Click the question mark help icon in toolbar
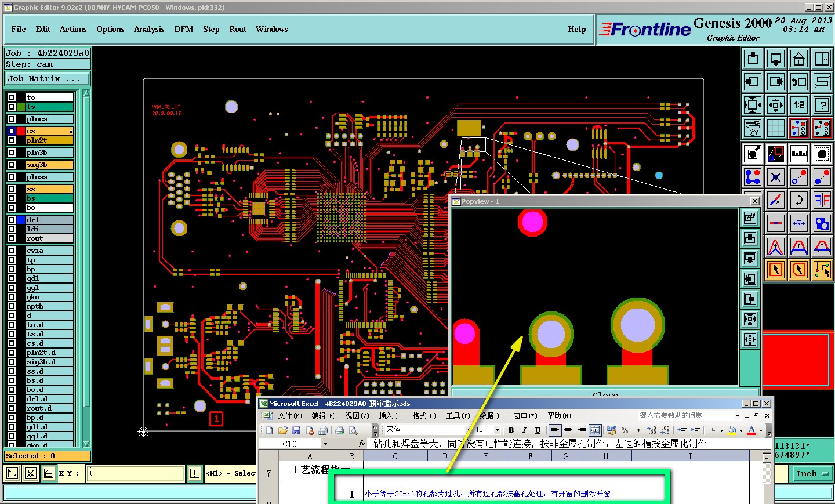The image size is (835, 504). coord(822,105)
